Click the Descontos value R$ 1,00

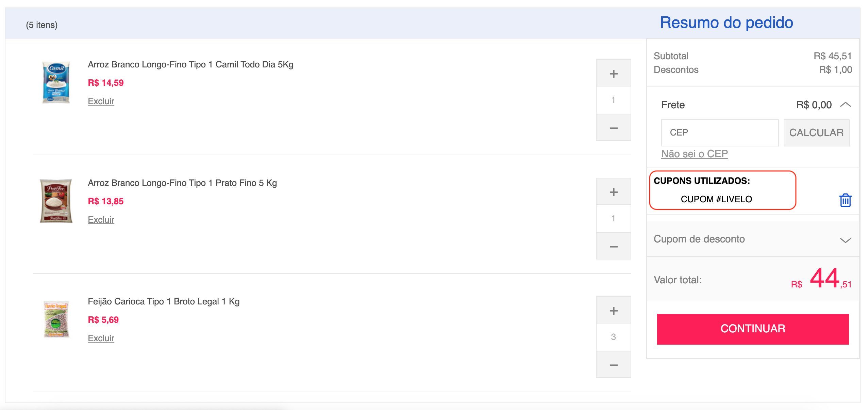click(x=835, y=69)
